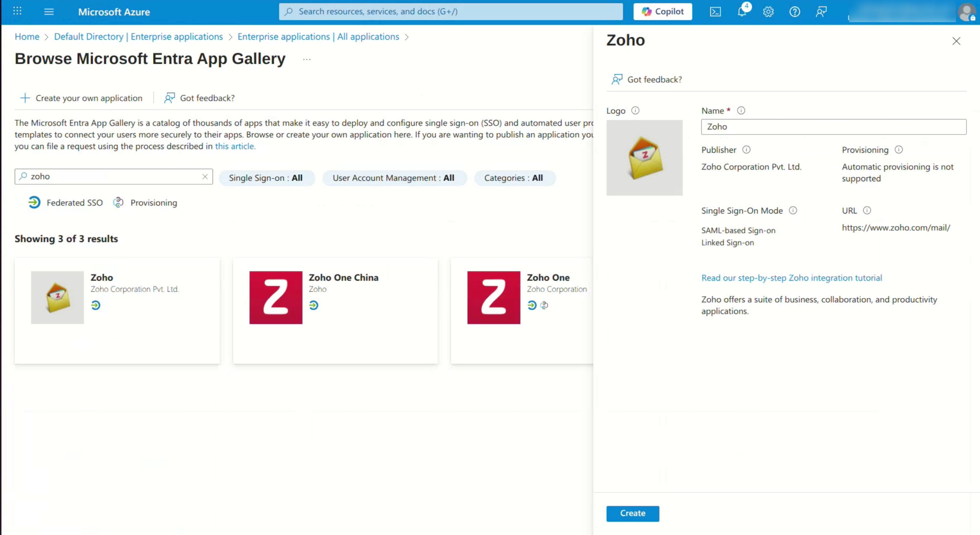980x535 pixels.
Task: Open the Categories filter dropdown
Action: [x=514, y=178]
